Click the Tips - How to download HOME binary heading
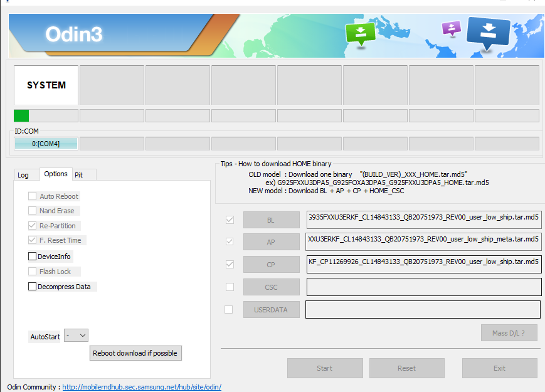The width and height of the screenshot is (545, 392). [x=275, y=164]
